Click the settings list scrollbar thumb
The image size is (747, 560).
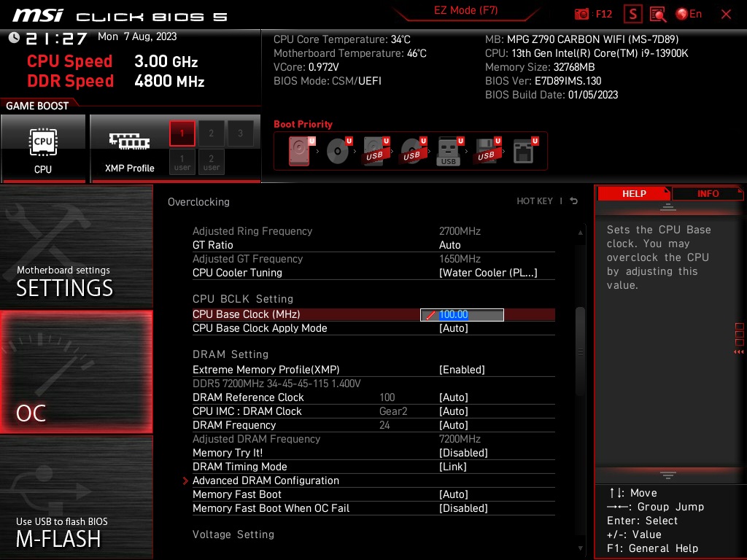click(x=580, y=352)
